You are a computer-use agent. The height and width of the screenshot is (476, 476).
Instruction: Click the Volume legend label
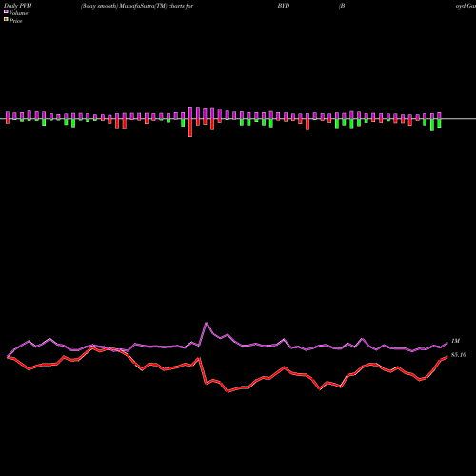pyautogui.click(x=18, y=13)
